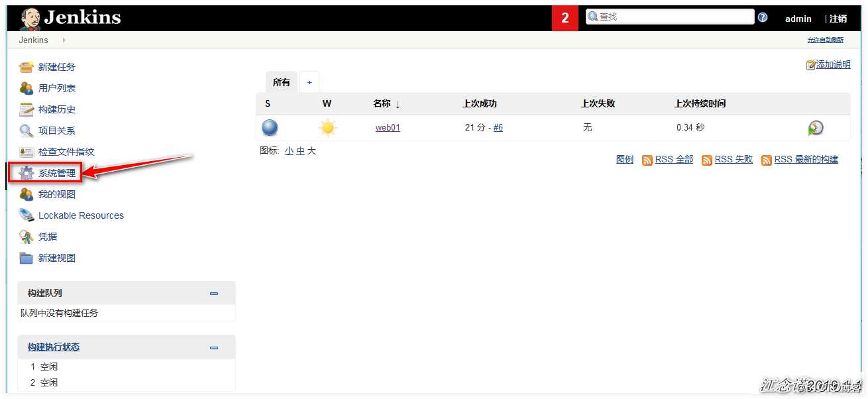Open the 用户列表 link
Viewport: 868px width, 399px height.
57,88
